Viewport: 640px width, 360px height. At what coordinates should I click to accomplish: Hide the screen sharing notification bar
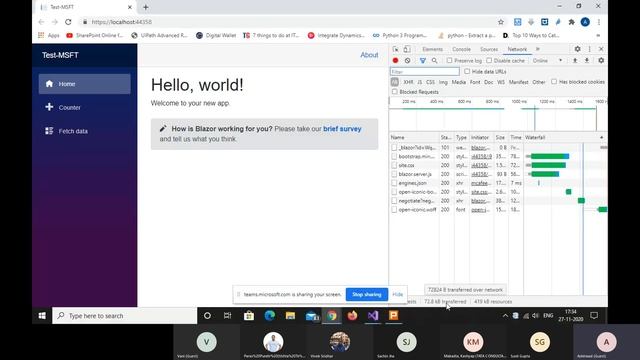tap(397, 294)
